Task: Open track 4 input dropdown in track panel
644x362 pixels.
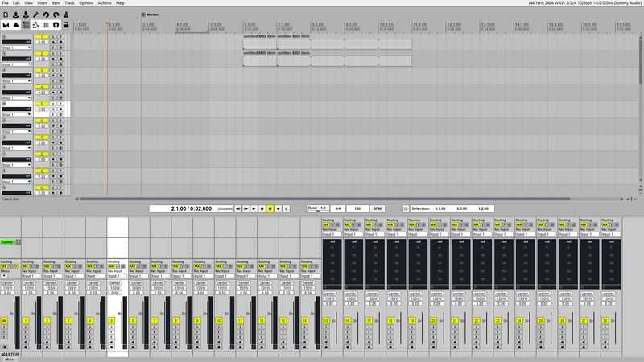Action: (16, 98)
